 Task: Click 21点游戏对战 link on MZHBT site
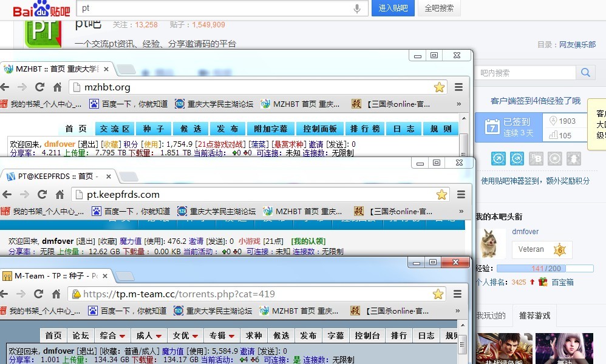click(x=220, y=144)
